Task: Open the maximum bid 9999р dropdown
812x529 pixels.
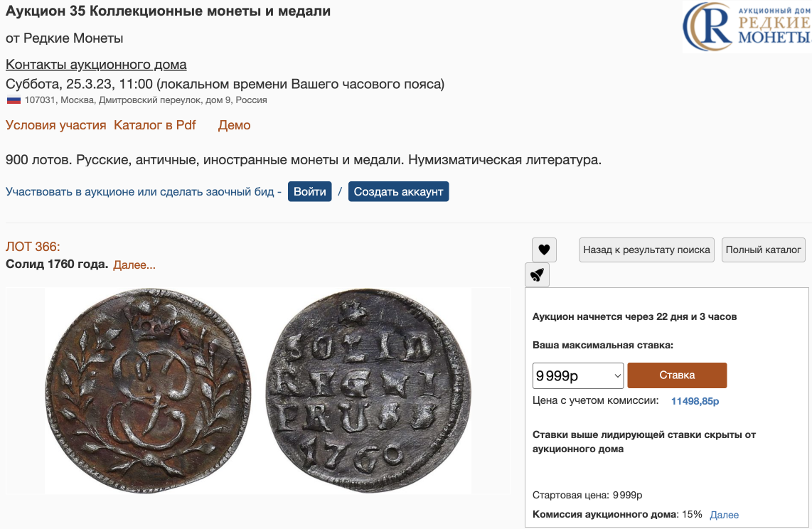Action: tap(578, 375)
